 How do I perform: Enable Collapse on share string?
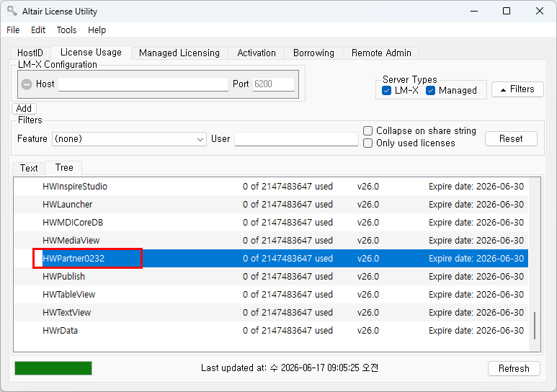[367, 130]
